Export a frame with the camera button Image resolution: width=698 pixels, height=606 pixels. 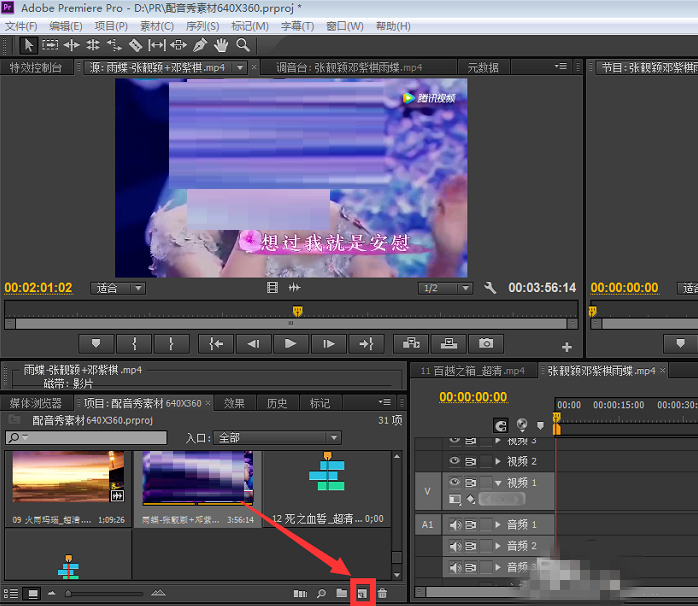(x=486, y=344)
